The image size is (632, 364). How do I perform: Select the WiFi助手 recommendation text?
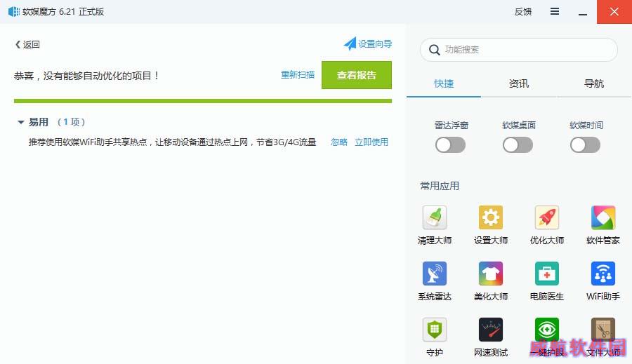pyautogui.click(x=172, y=142)
